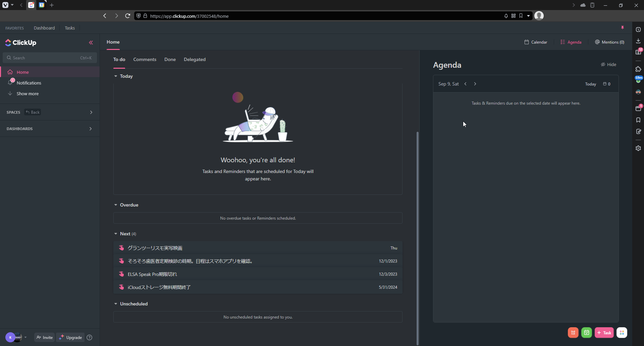The image size is (644, 346).
Task: Open the Delegated tab
Action: [x=195, y=59]
